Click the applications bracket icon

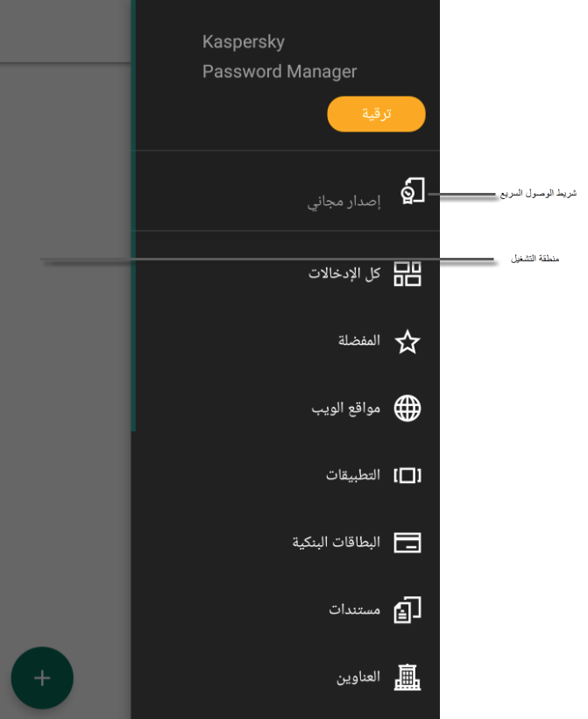click(x=407, y=475)
